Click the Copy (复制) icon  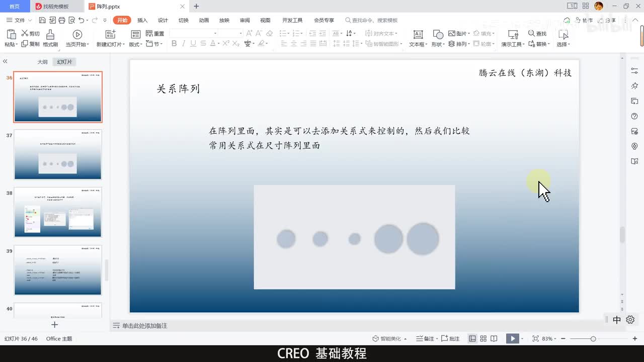click(25, 44)
